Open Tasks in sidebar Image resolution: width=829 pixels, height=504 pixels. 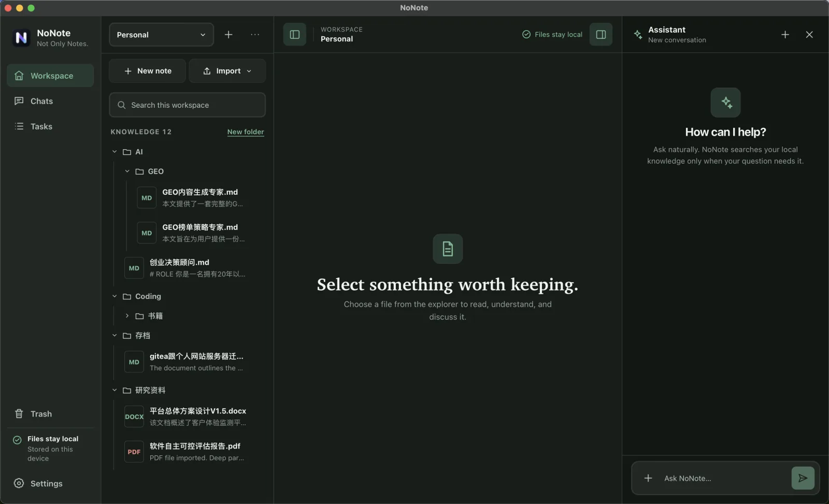[x=50, y=126]
